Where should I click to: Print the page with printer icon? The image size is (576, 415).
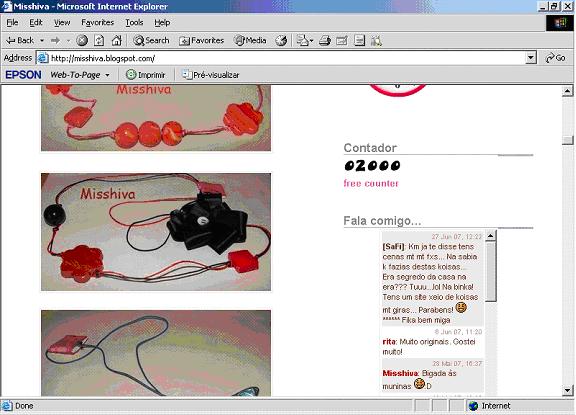click(324, 40)
